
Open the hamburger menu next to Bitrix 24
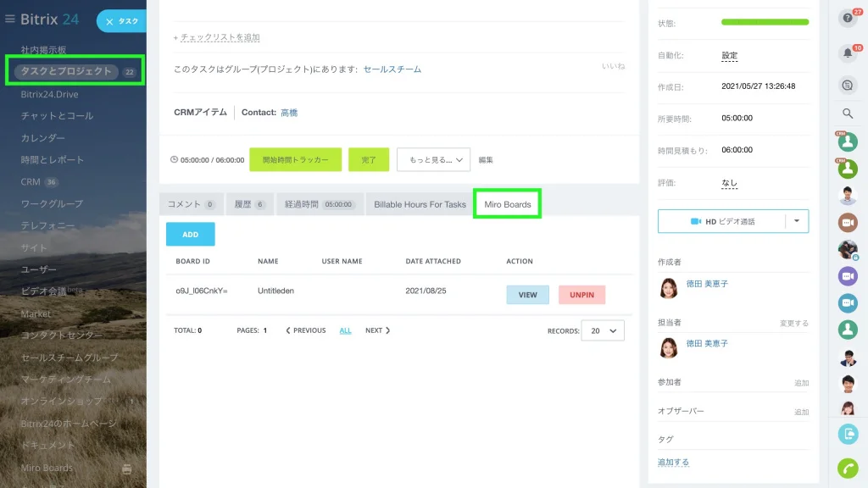point(10,19)
